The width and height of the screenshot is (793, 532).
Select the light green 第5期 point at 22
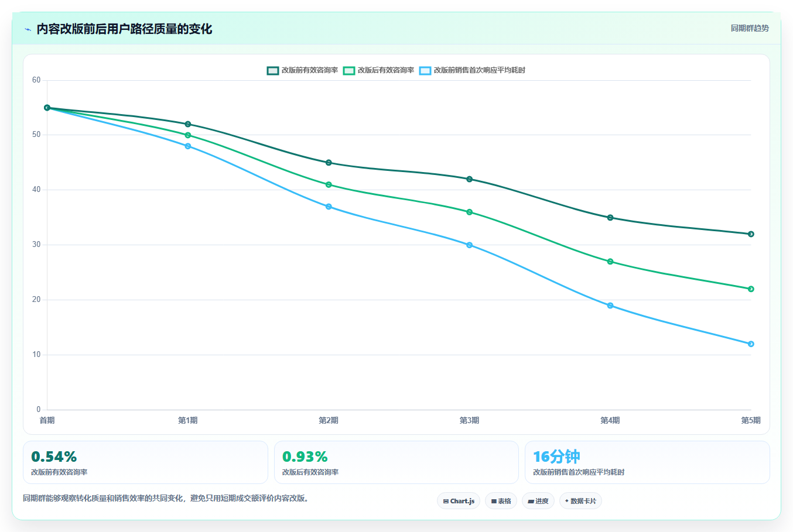click(x=751, y=289)
